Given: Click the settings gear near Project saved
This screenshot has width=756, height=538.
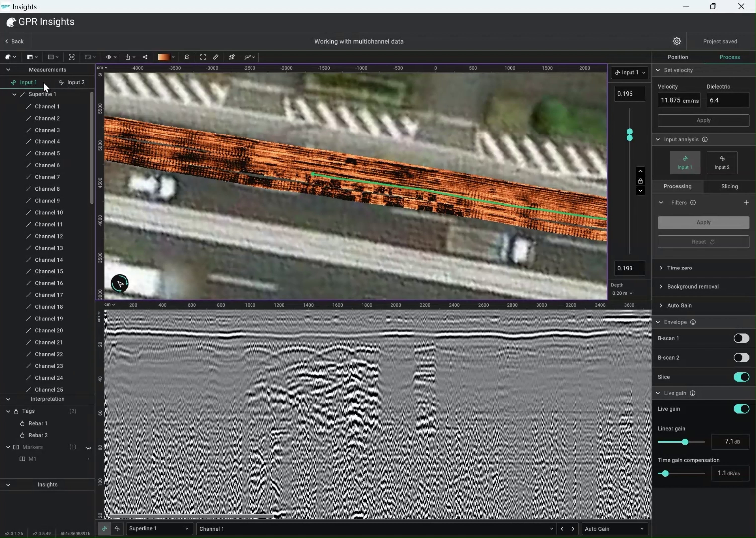Looking at the screenshot, I should (x=677, y=41).
